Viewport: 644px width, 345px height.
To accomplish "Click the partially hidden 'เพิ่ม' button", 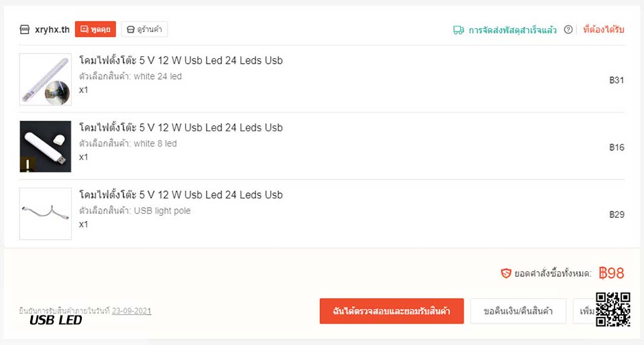I will coord(584,311).
